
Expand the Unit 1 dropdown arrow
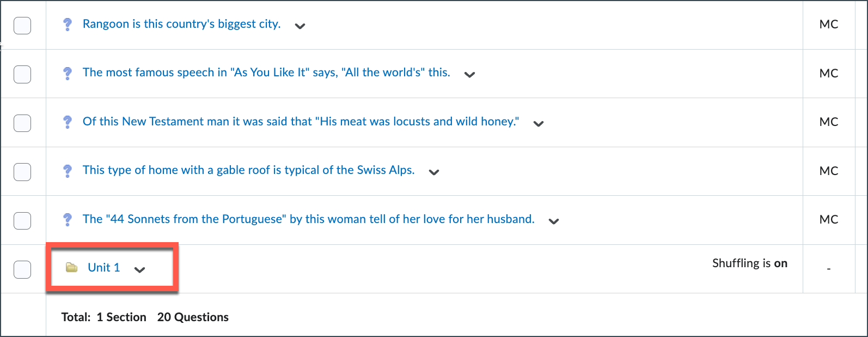[140, 269]
